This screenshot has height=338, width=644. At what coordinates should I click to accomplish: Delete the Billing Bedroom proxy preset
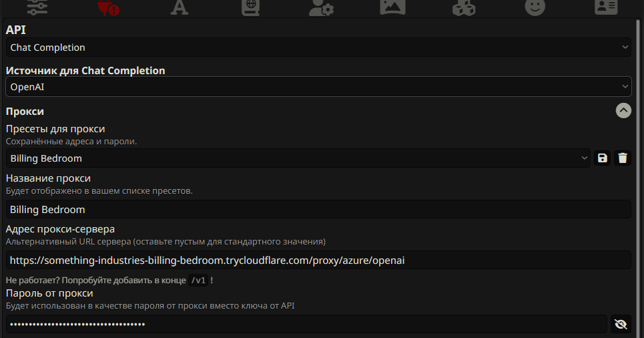623,158
